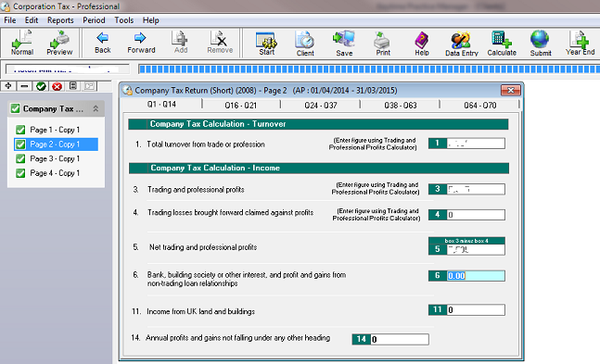Click the 'Income from UK land and buildings' label
Screen dimensions: 600x364
click(200, 311)
